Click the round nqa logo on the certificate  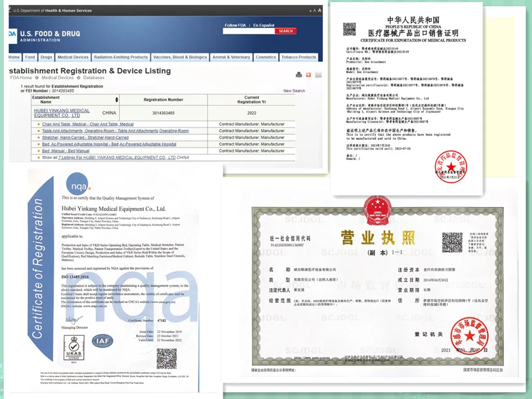(78, 184)
